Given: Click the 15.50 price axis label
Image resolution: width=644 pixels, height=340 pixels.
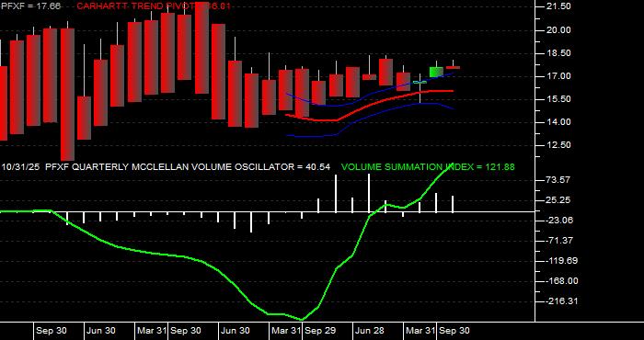Looking at the screenshot, I should tap(558, 99).
